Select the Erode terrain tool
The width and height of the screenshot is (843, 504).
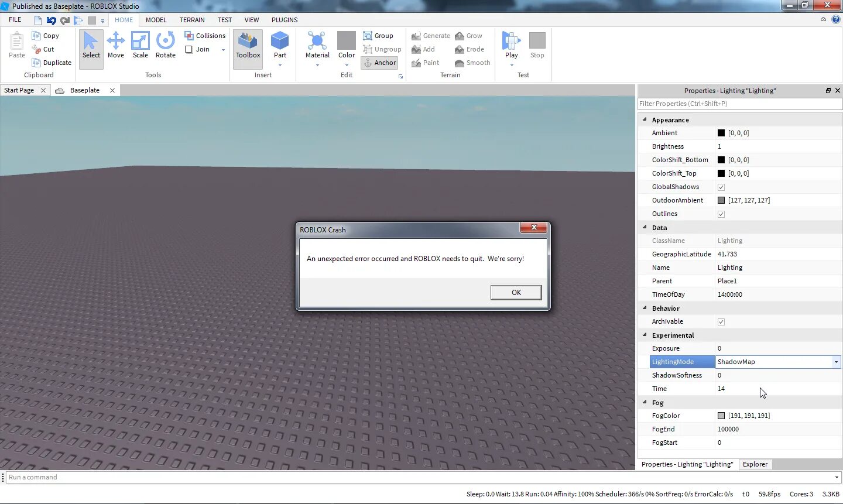[x=470, y=49]
